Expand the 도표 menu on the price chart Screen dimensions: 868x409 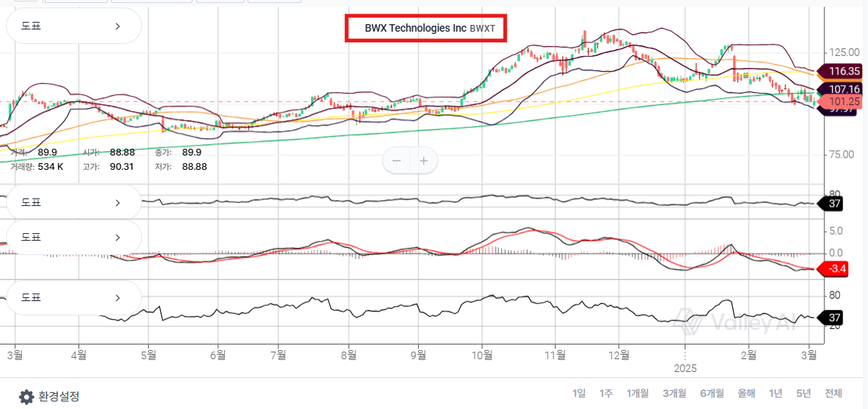click(x=73, y=26)
